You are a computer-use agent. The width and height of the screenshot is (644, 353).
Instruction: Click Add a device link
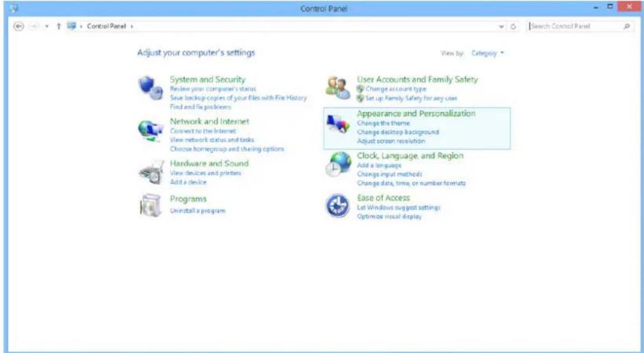(x=188, y=182)
